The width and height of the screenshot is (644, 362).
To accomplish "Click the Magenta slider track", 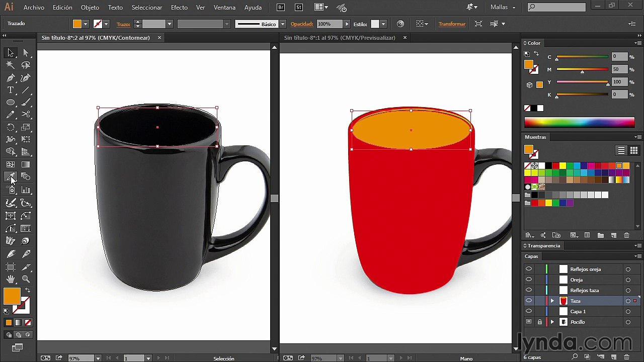I will [x=582, y=69].
